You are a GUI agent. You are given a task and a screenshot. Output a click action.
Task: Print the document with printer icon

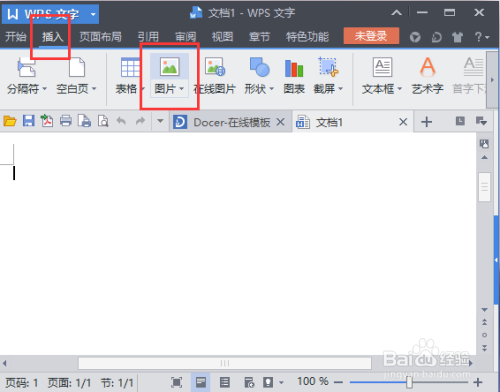click(x=66, y=121)
